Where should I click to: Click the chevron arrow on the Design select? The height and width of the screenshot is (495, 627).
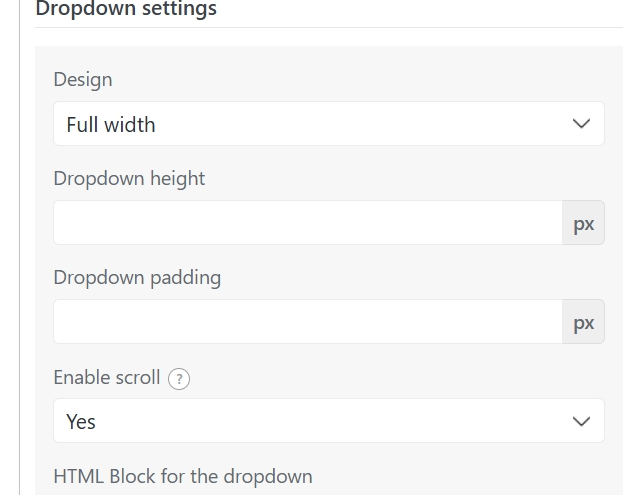pos(581,124)
